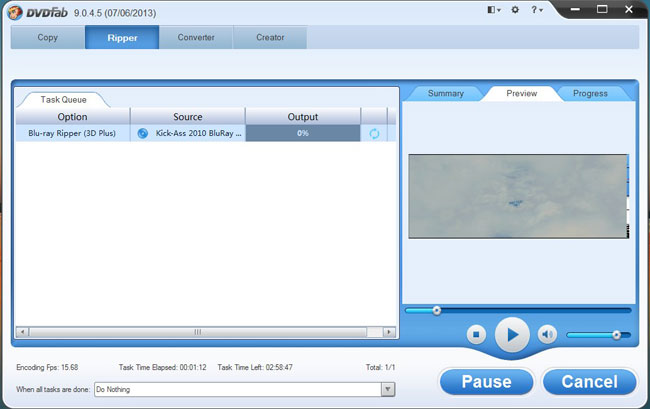Click the Output column header
Viewport: 650px width, 409px height.
coord(303,117)
